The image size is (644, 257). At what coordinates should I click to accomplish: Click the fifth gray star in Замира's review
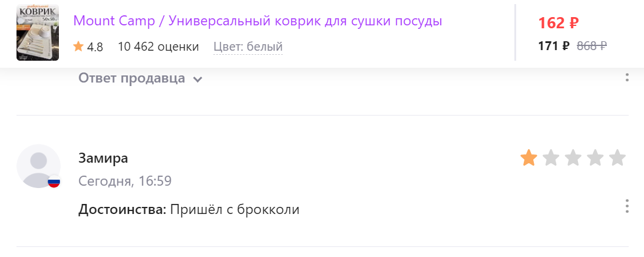click(617, 158)
